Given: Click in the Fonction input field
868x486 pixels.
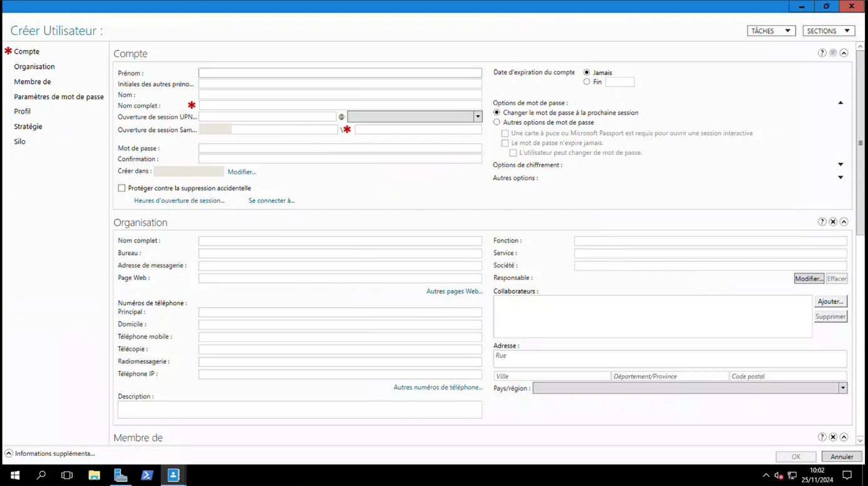Looking at the screenshot, I should (710, 241).
